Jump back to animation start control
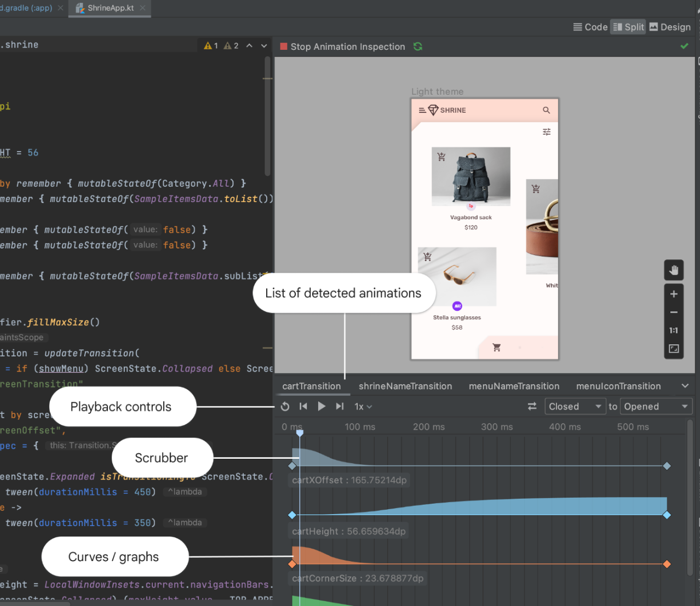 302,406
